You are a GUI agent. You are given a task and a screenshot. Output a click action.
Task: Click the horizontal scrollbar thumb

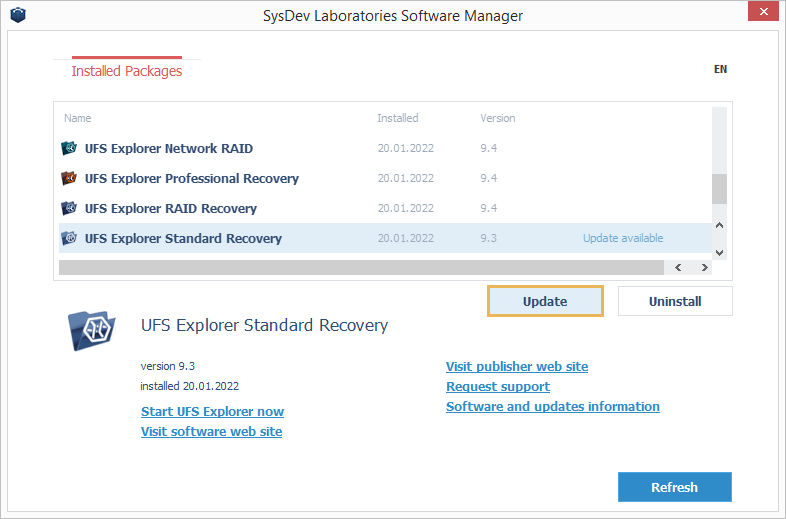click(x=361, y=267)
